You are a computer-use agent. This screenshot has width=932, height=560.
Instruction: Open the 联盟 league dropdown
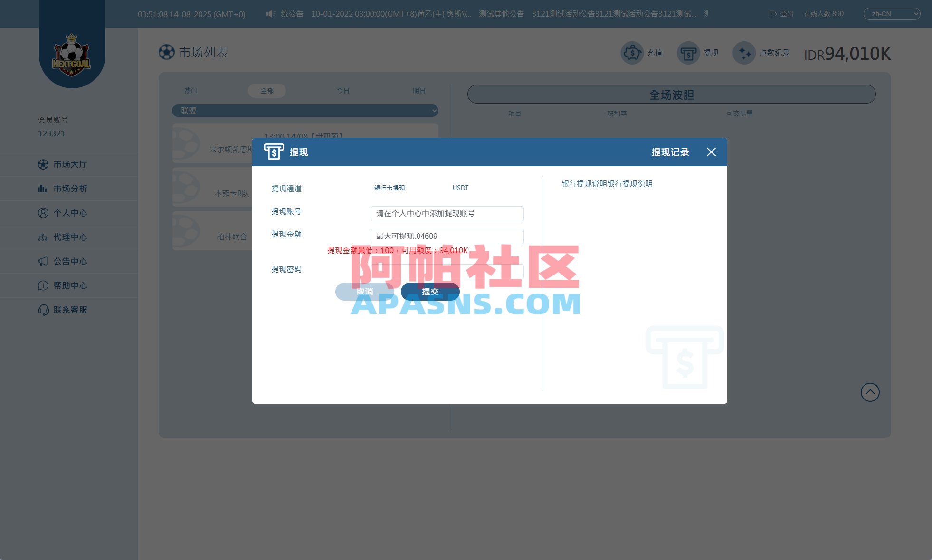click(x=305, y=111)
